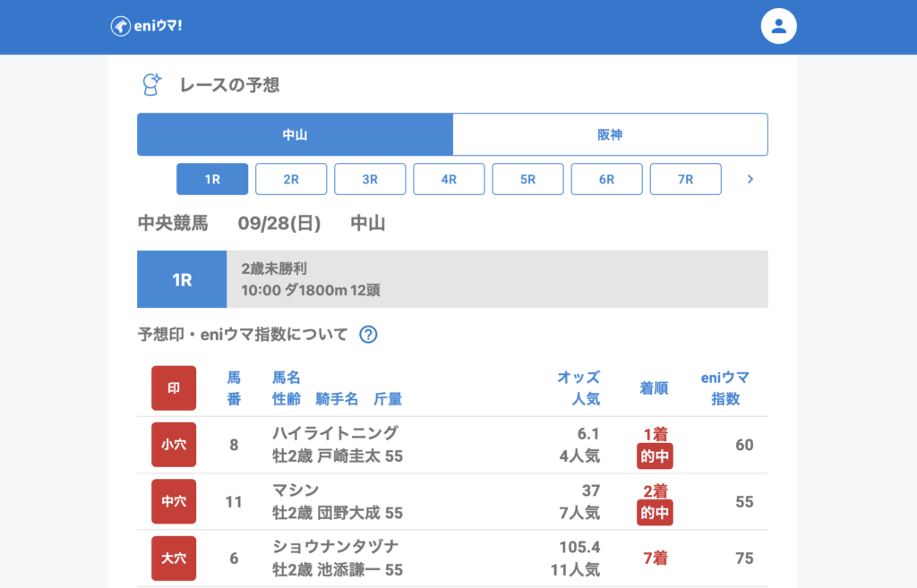
Task: Choose the 3R race button
Action: (x=370, y=179)
